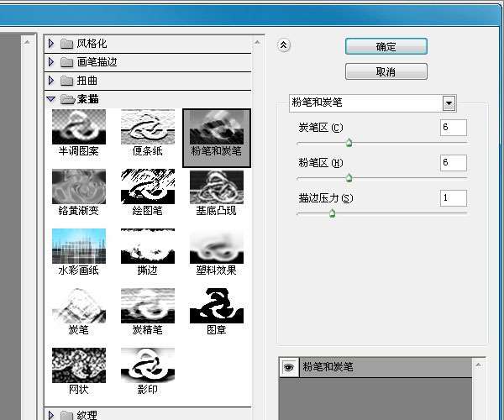Viewport: 504px width, 420px height.
Task: Click the 描边压力 value field
Action: tap(454, 198)
